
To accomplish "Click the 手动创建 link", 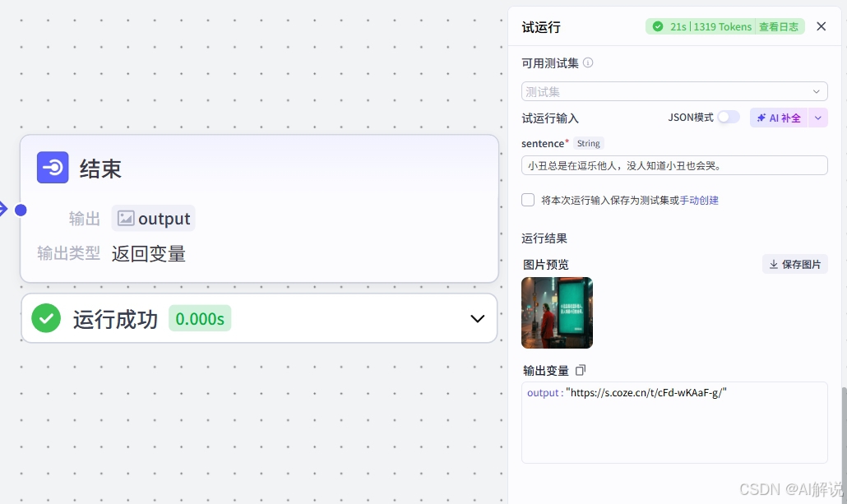I will pyautogui.click(x=699, y=201).
